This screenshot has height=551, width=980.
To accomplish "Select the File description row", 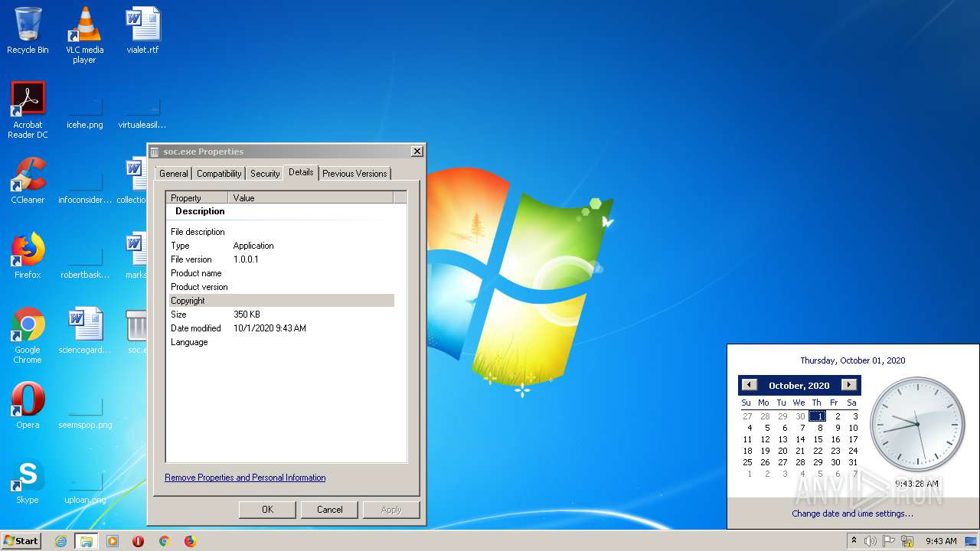I will [282, 232].
